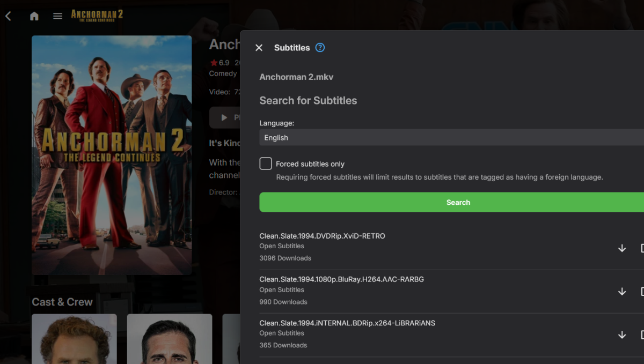Select the Clean.Slate.1994.iNTERNAL.BDRip.x264-LiBRARiANS result title
Viewport: 644px width, 364px height.
[347, 323]
